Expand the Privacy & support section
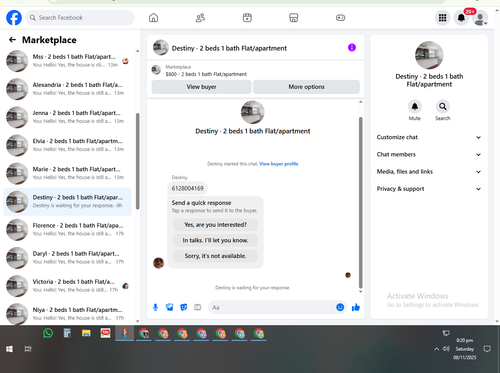This screenshot has height=373, width=500. coord(429,189)
